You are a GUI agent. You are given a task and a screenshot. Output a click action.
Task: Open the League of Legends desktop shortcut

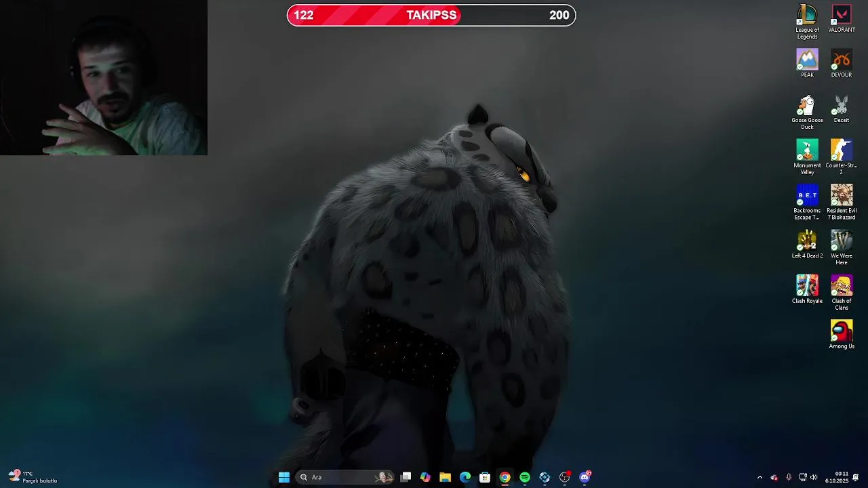(x=807, y=22)
